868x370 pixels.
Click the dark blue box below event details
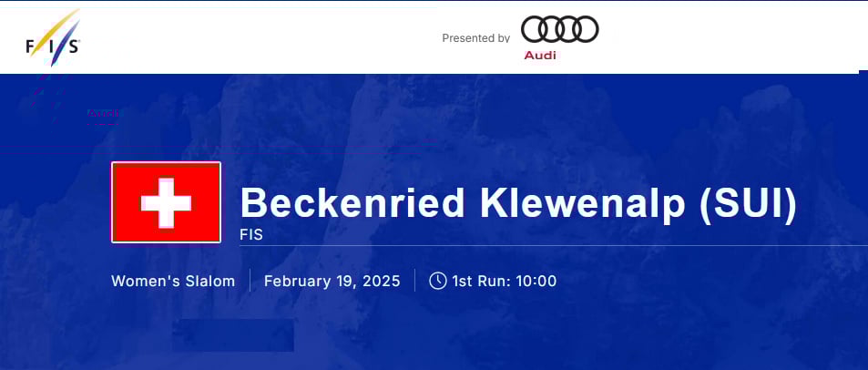point(233,335)
